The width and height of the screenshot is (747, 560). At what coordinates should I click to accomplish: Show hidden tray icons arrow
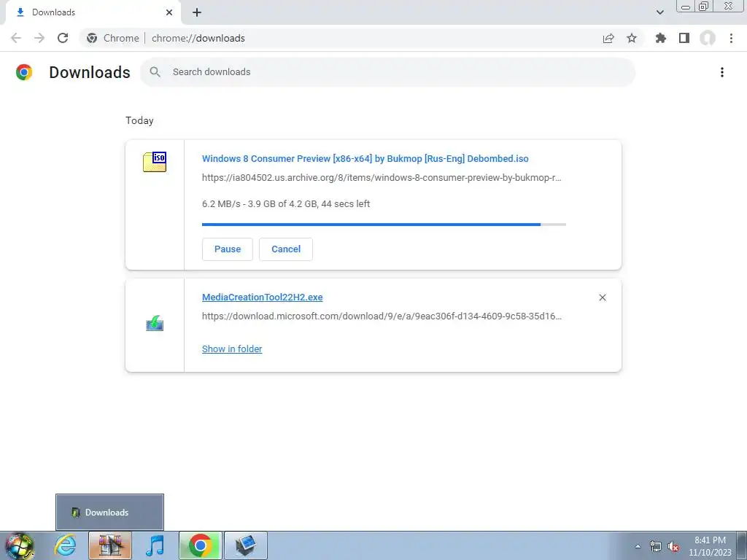point(638,546)
